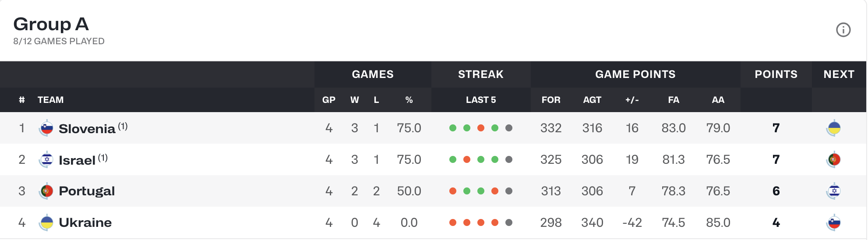Open the Slovenia team link
The image size is (868, 240).
(87, 129)
